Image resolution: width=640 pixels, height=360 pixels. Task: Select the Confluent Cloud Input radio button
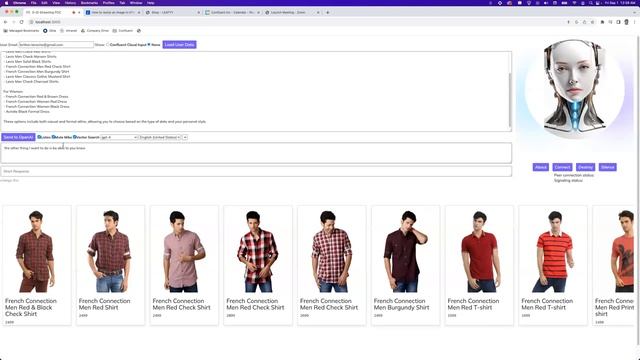click(108, 44)
